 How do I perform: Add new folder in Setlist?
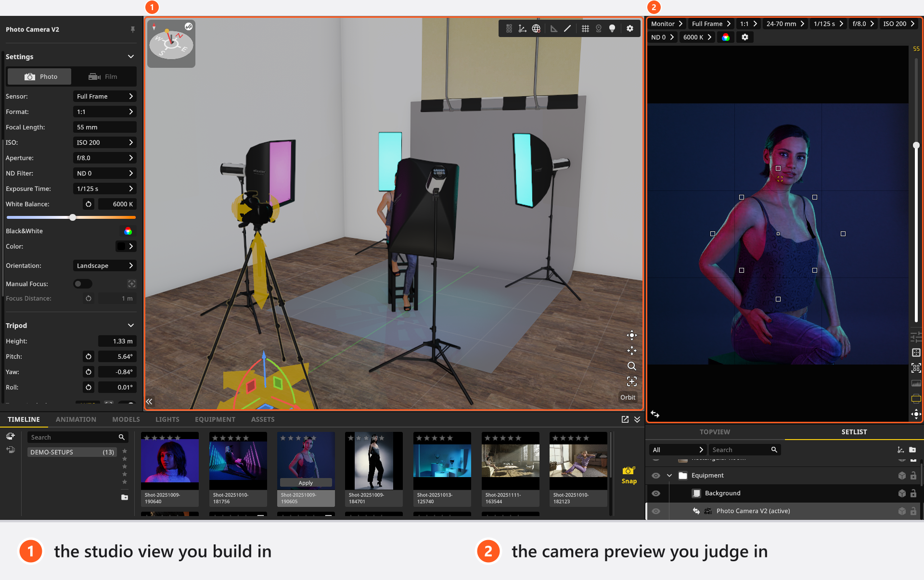click(x=913, y=450)
